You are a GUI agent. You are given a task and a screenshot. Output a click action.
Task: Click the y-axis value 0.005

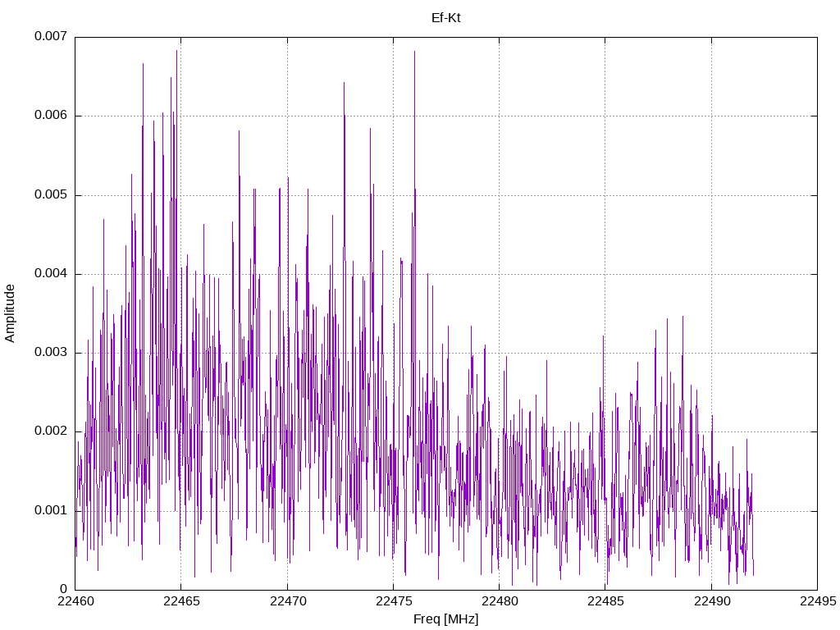[51, 194]
